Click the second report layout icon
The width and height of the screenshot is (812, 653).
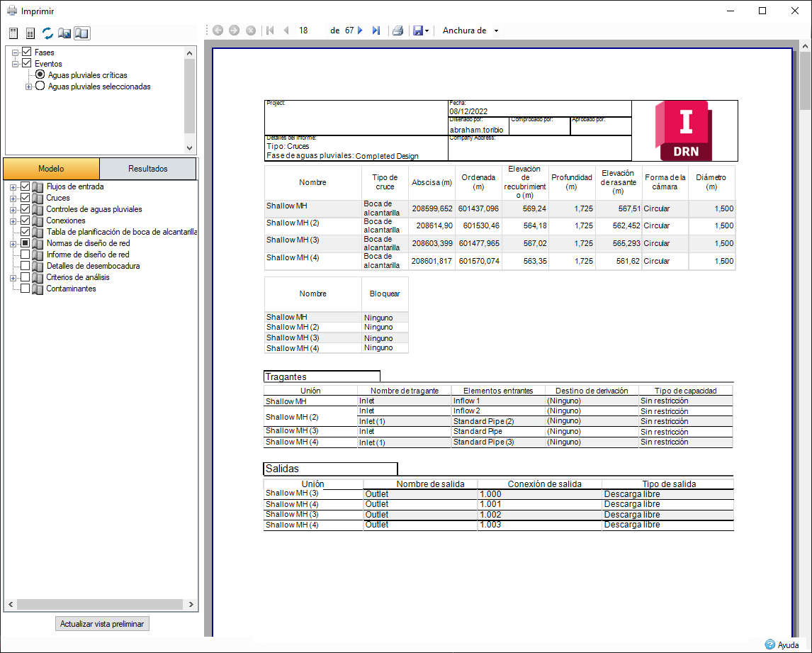tap(30, 33)
